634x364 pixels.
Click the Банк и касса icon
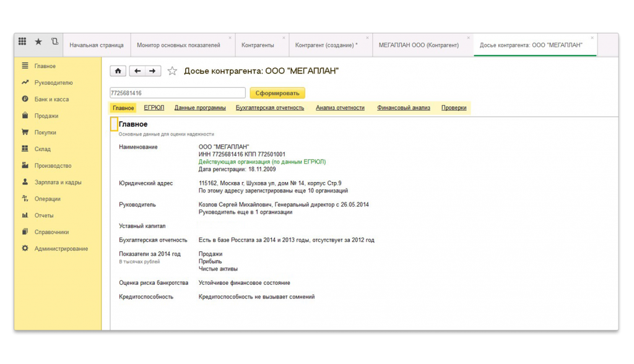pos(25,98)
